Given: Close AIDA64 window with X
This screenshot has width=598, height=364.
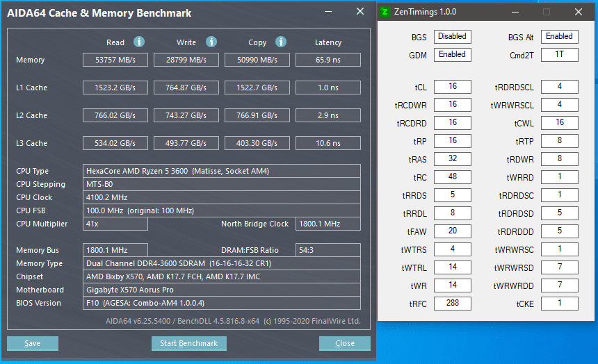Looking at the screenshot, I should [x=360, y=11].
